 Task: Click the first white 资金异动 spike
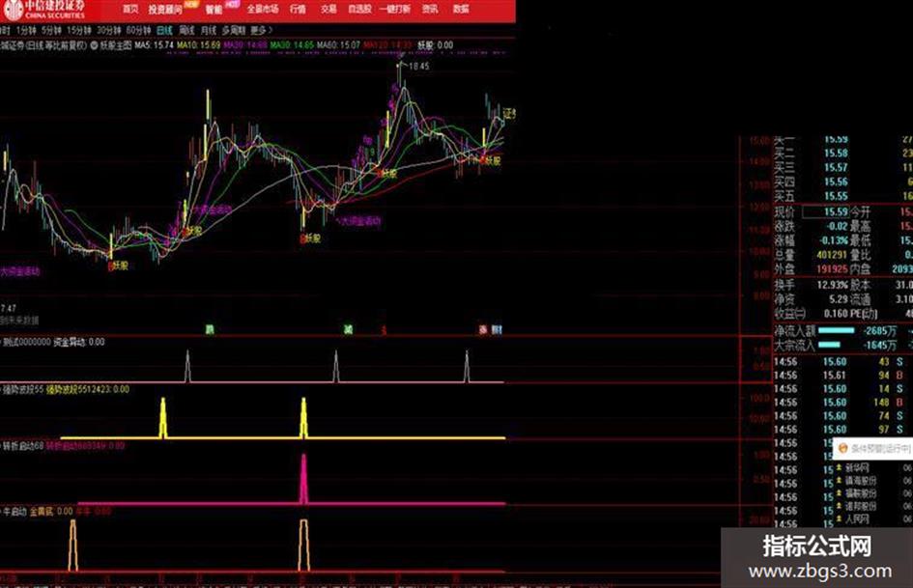187,366
